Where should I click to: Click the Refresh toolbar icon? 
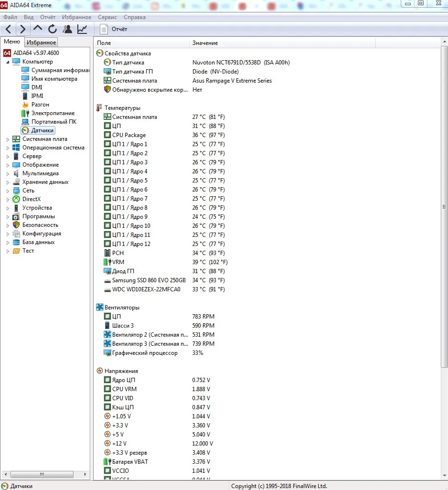tap(53, 29)
